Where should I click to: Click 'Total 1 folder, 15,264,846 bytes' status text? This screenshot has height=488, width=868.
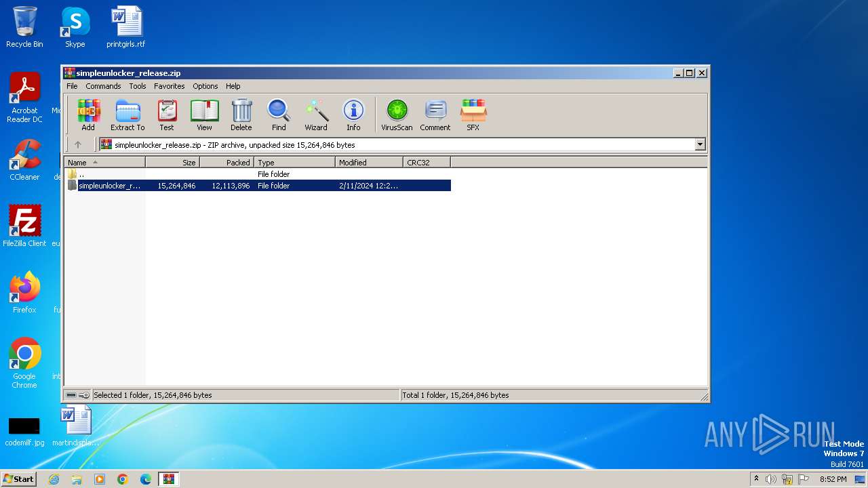pyautogui.click(x=456, y=395)
